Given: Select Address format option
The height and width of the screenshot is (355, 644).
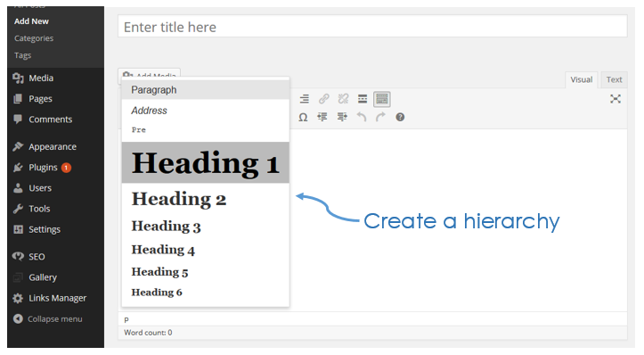Looking at the screenshot, I should tap(206, 111).
